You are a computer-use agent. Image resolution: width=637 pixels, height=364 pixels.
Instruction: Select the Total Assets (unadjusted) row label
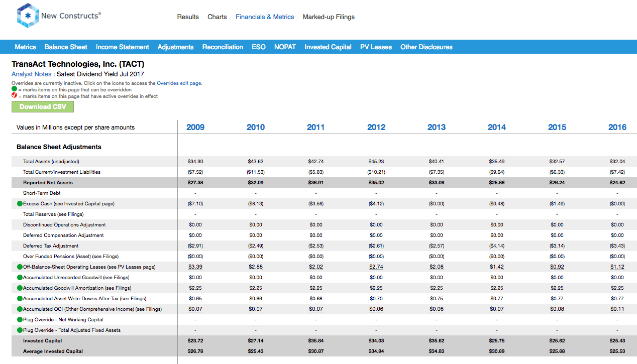pyautogui.click(x=51, y=162)
